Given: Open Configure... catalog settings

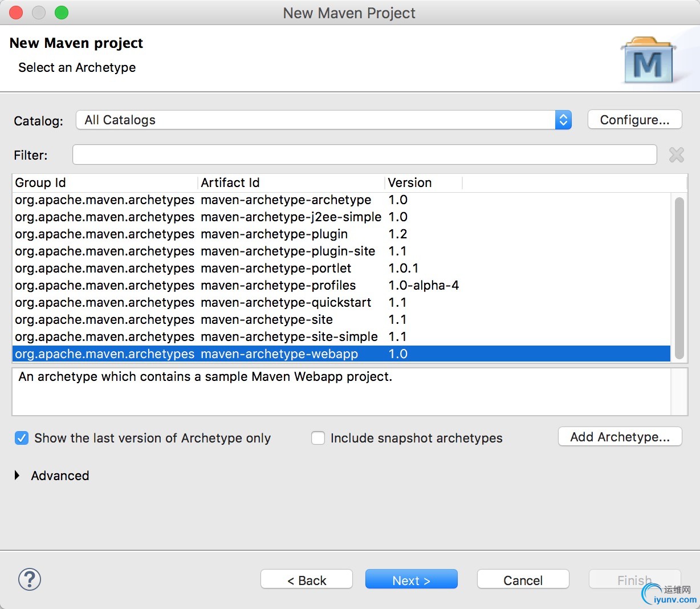Looking at the screenshot, I should tap(634, 120).
